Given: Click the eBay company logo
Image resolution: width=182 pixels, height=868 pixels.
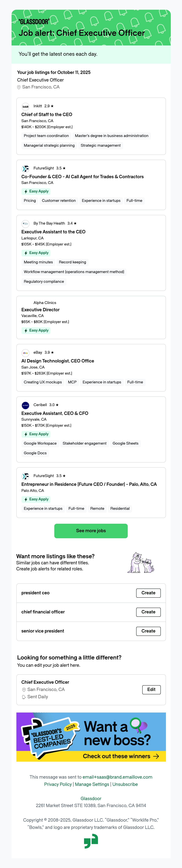Looking at the screenshot, I should click(25, 353).
